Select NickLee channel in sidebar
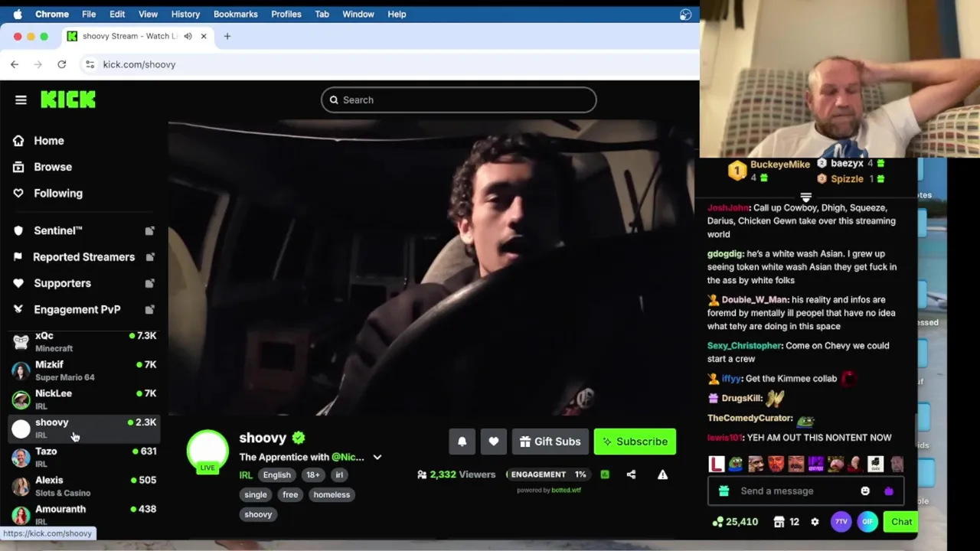The height and width of the screenshot is (551, 980). pos(84,399)
